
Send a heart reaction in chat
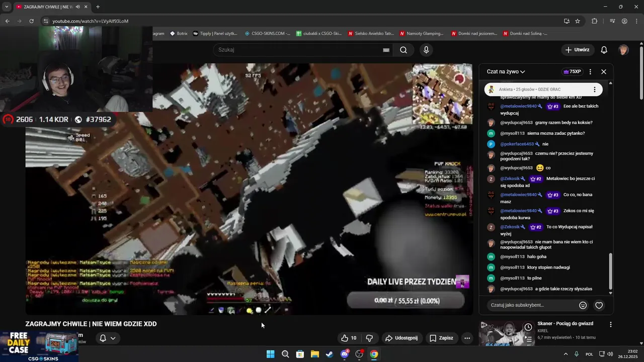click(x=599, y=305)
